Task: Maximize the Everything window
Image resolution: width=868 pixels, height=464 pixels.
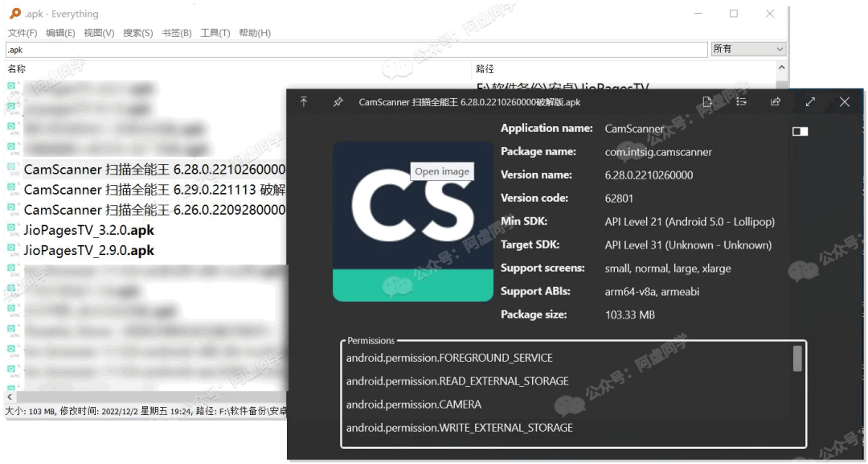Action: 734,14
